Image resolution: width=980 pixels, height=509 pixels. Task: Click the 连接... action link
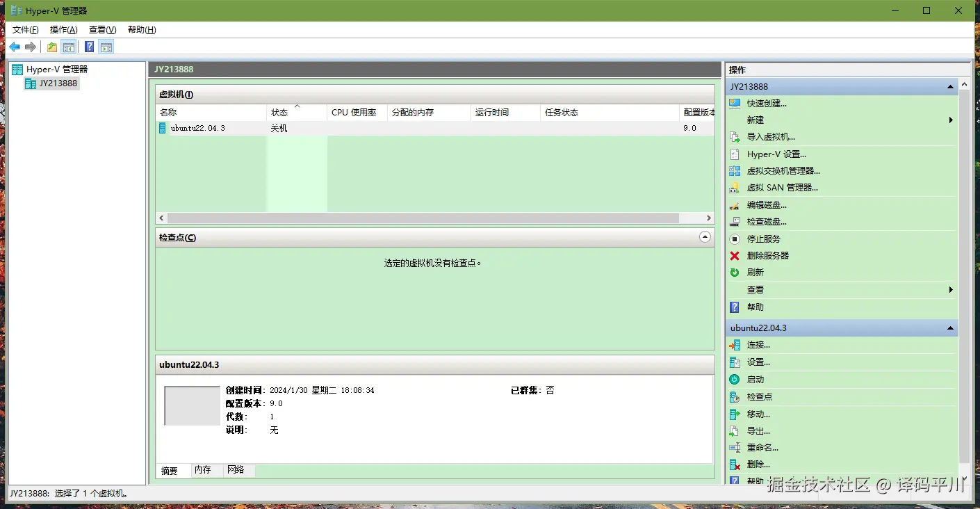point(758,345)
